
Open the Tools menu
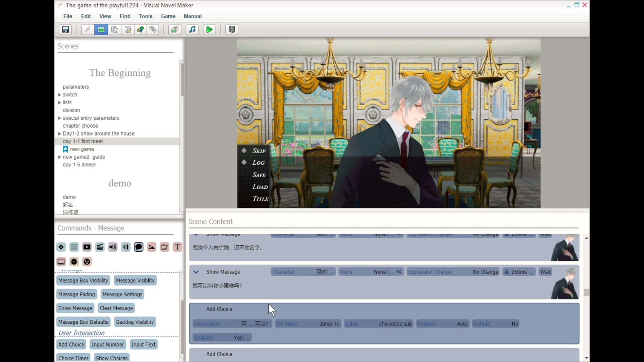point(146,16)
